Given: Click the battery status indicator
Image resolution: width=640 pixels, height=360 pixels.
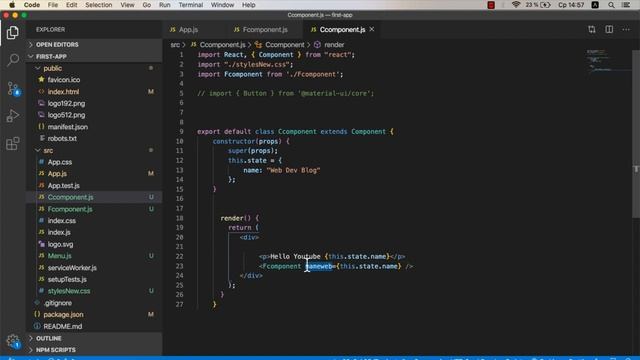Looking at the screenshot, I should pyautogui.click(x=538, y=5).
